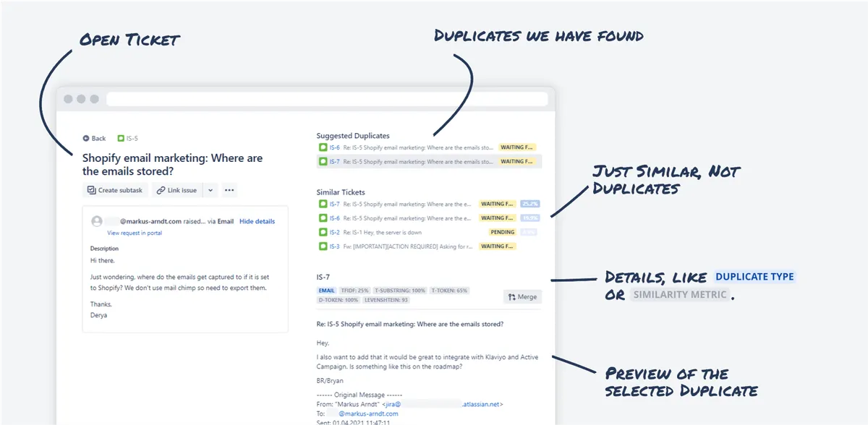Viewport: 868px width, 425px height.
Task: Click the Create subtask button
Action: point(116,190)
